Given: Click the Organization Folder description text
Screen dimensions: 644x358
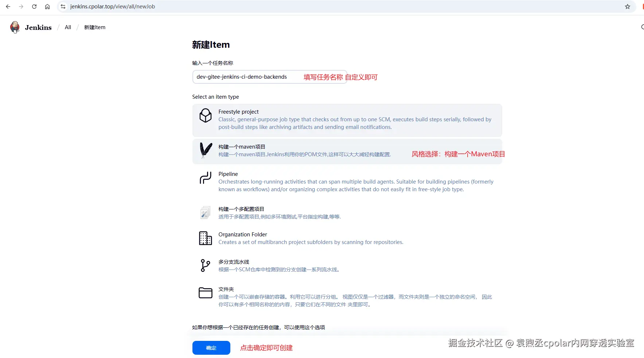Looking at the screenshot, I should (311, 242).
